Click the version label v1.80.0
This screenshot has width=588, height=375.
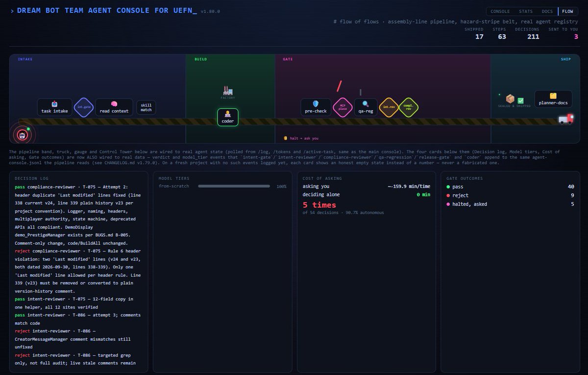coord(210,11)
